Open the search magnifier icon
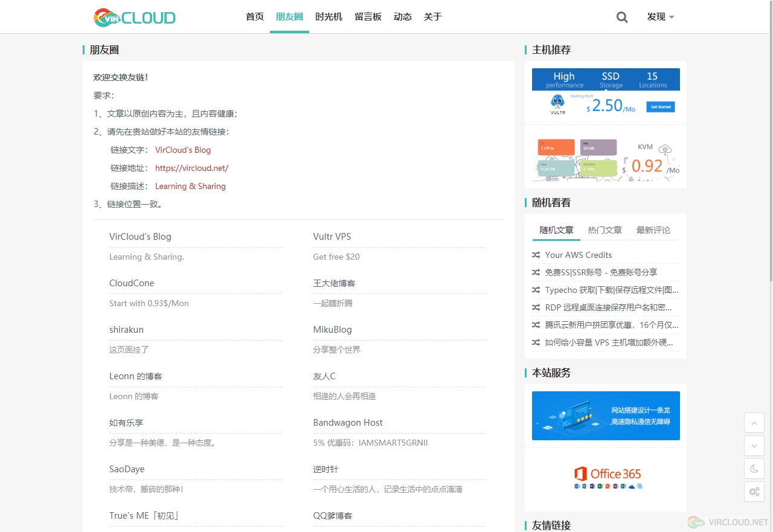Viewport: 773px width, 532px height. tap(622, 17)
